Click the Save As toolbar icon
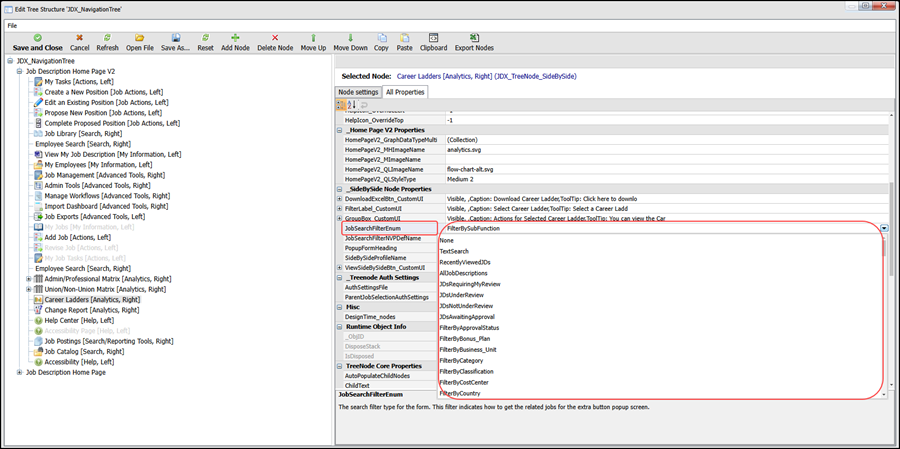This screenshot has height=449, width=900. 176,38
